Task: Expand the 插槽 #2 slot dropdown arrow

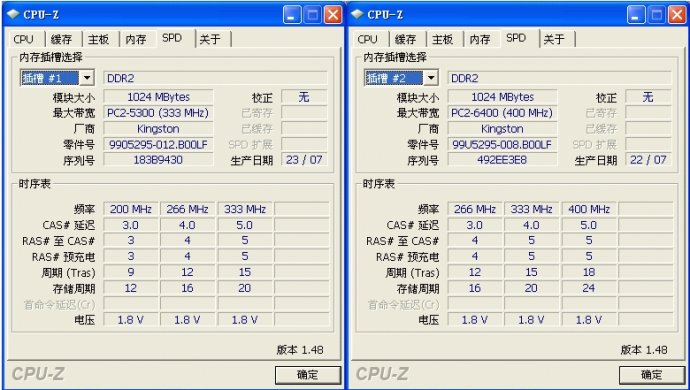Action: point(431,78)
